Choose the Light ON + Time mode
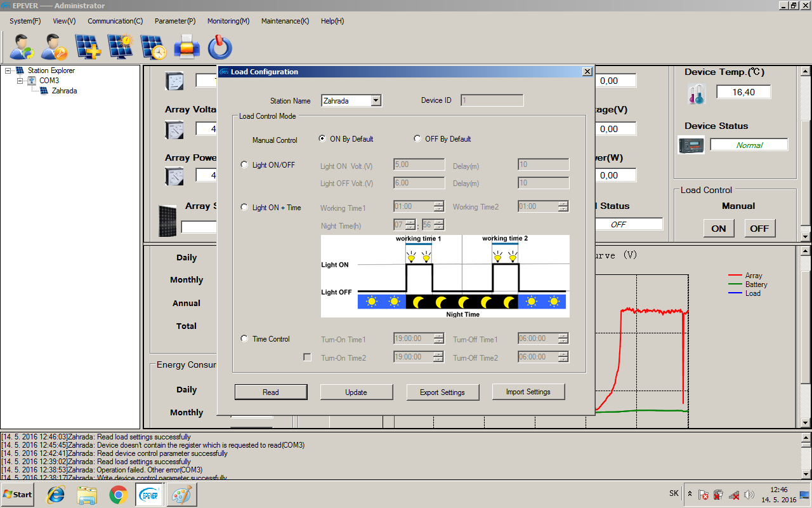The width and height of the screenshot is (812, 508). (x=245, y=208)
